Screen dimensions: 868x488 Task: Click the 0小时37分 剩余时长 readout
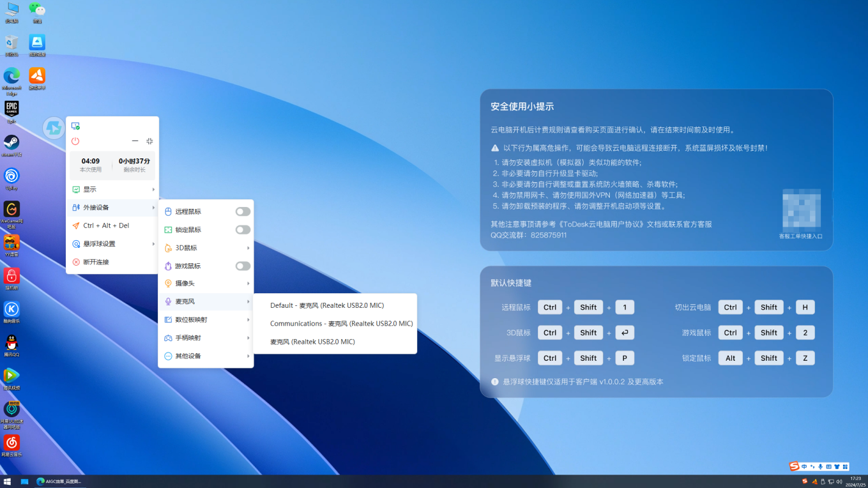pyautogui.click(x=134, y=165)
